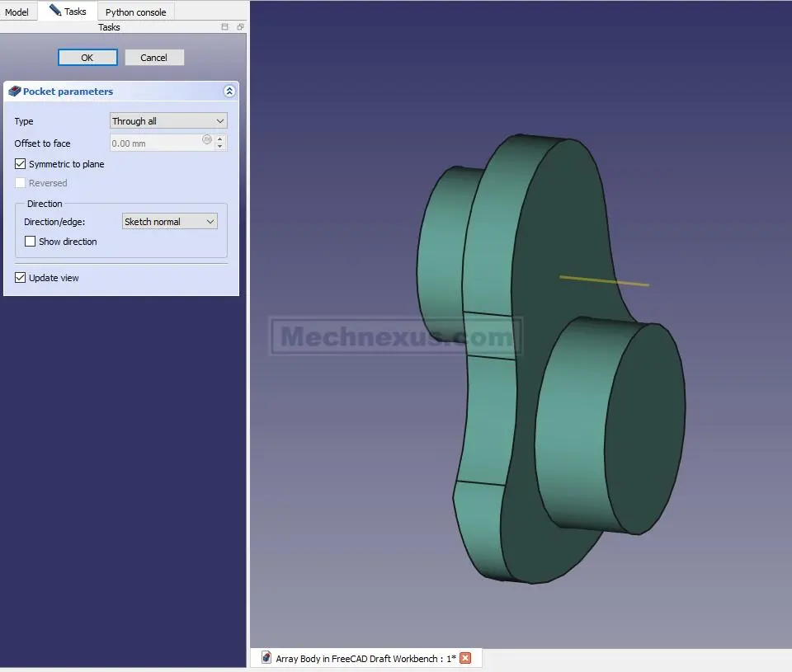Cancel the pocket operation
This screenshot has width=792, height=672.
[x=153, y=58]
